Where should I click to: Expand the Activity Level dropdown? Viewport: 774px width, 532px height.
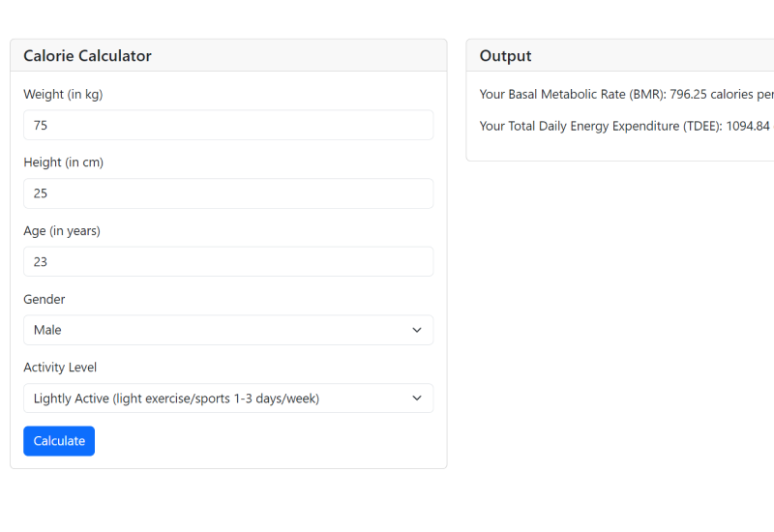[227, 399]
